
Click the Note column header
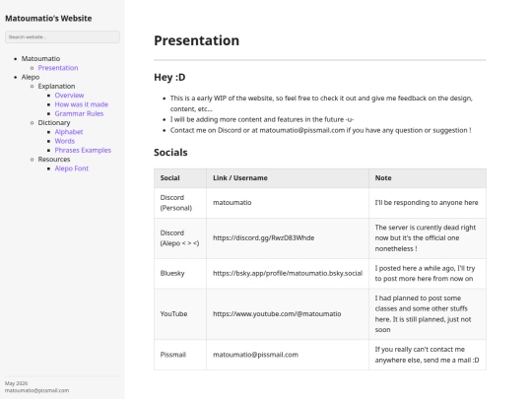(428, 178)
